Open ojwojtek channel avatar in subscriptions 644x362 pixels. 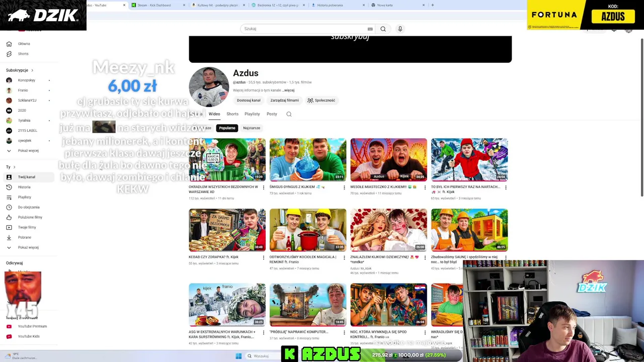pos(9,141)
